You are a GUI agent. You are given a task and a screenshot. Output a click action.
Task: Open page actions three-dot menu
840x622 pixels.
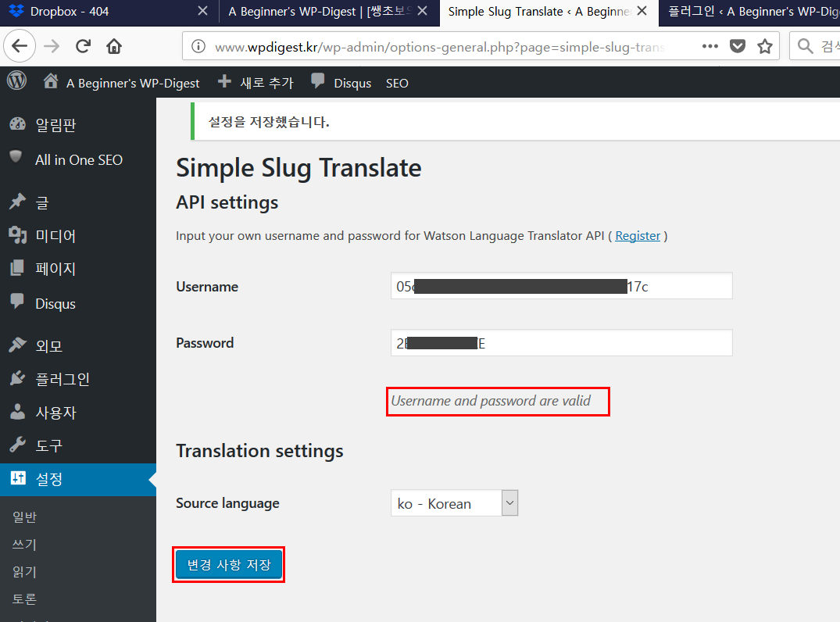tap(710, 47)
